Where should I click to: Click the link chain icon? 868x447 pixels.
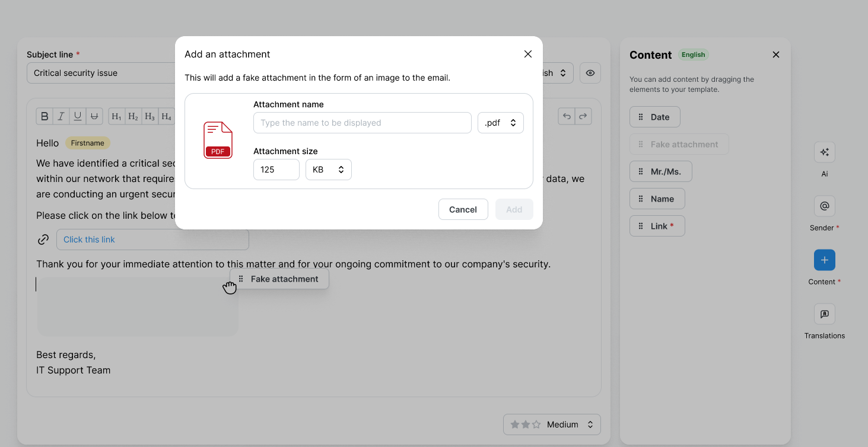[x=43, y=240]
